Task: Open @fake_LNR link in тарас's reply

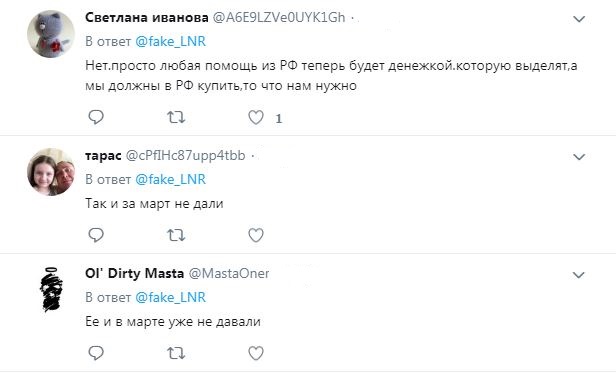Action: (170, 179)
